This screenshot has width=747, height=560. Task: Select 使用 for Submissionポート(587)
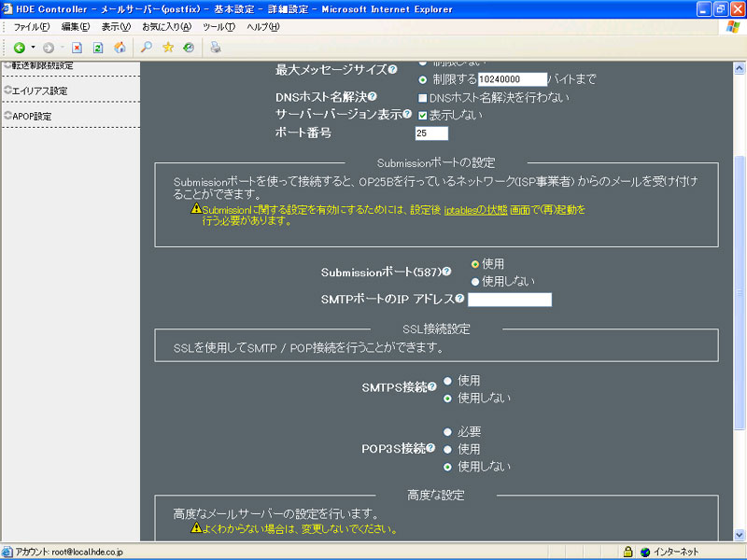[475, 264]
